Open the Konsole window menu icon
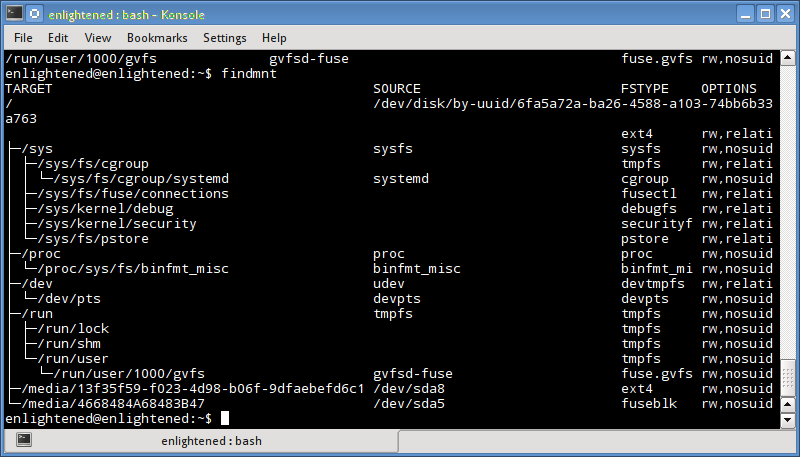800x457 pixels. point(14,14)
